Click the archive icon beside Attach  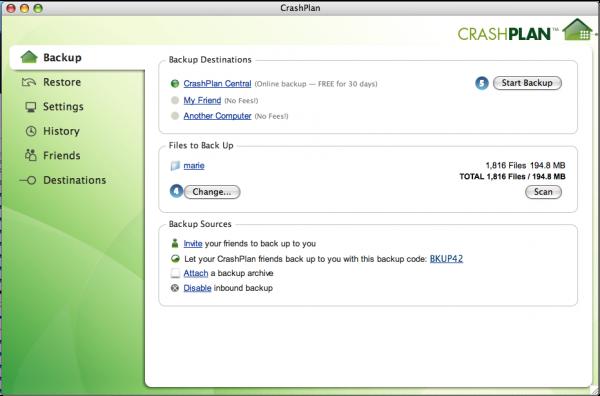tap(175, 274)
